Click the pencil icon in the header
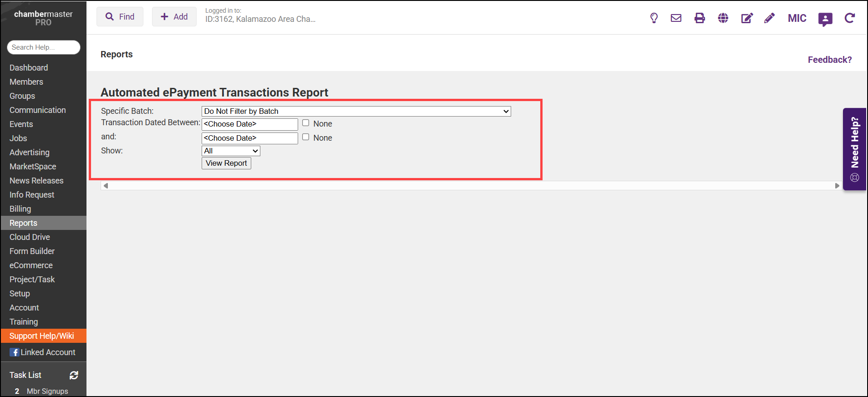This screenshot has width=868, height=397. [769, 18]
